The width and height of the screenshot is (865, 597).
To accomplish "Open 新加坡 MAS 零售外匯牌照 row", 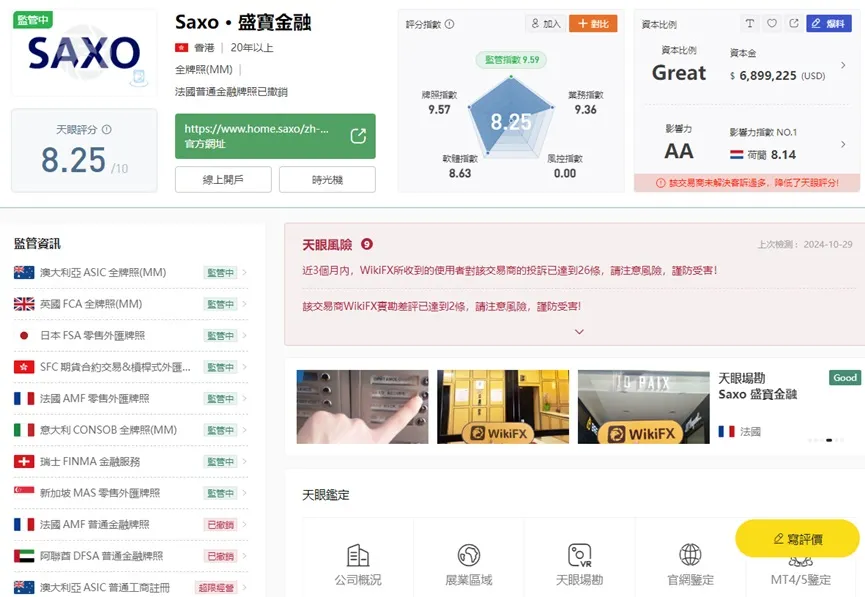I will pos(131,493).
